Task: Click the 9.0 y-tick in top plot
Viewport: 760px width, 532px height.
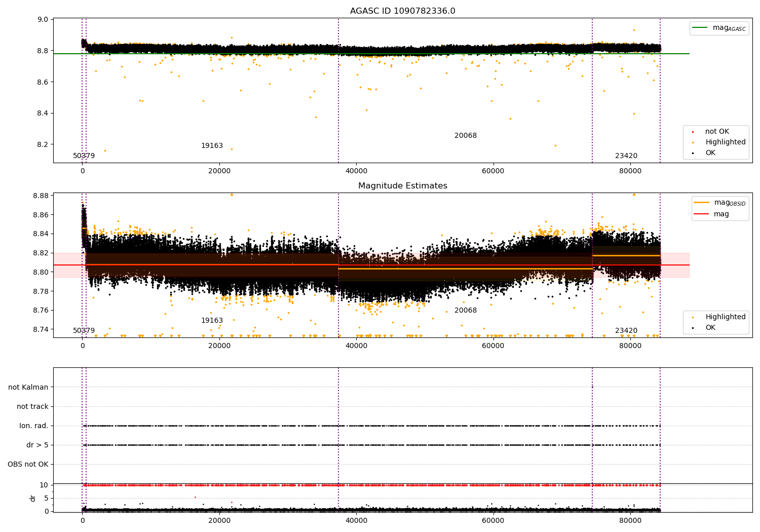Action: (43, 20)
